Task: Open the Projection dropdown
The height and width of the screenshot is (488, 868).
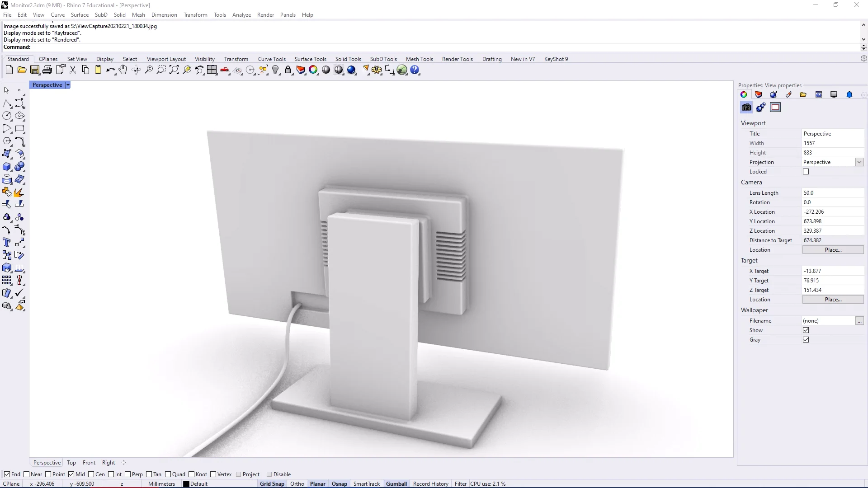Action: click(859, 162)
